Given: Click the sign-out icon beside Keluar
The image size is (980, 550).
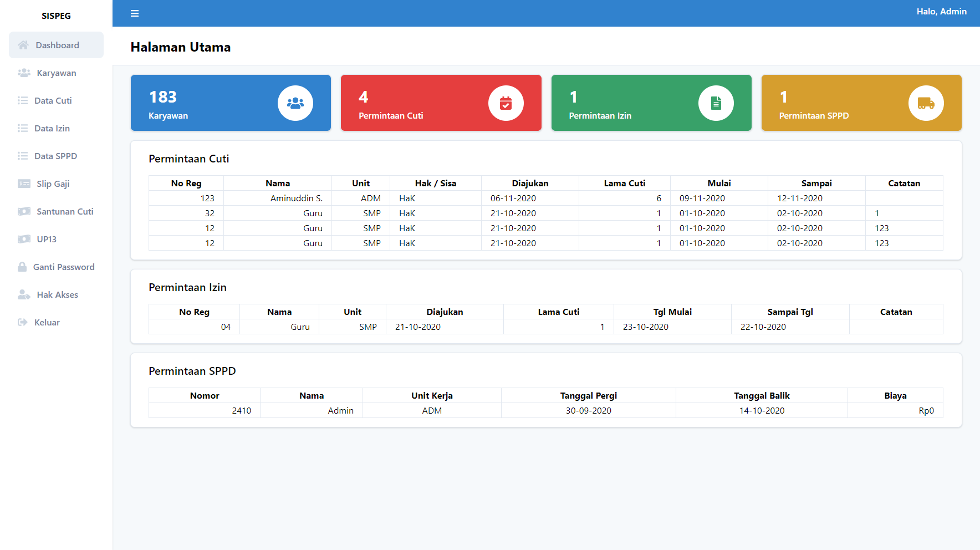Looking at the screenshot, I should pyautogui.click(x=23, y=322).
